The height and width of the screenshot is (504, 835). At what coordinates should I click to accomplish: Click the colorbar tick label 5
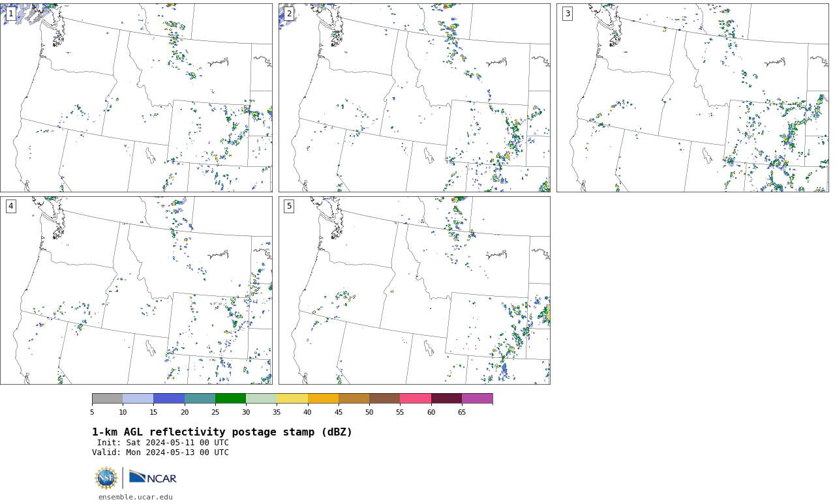(x=92, y=412)
